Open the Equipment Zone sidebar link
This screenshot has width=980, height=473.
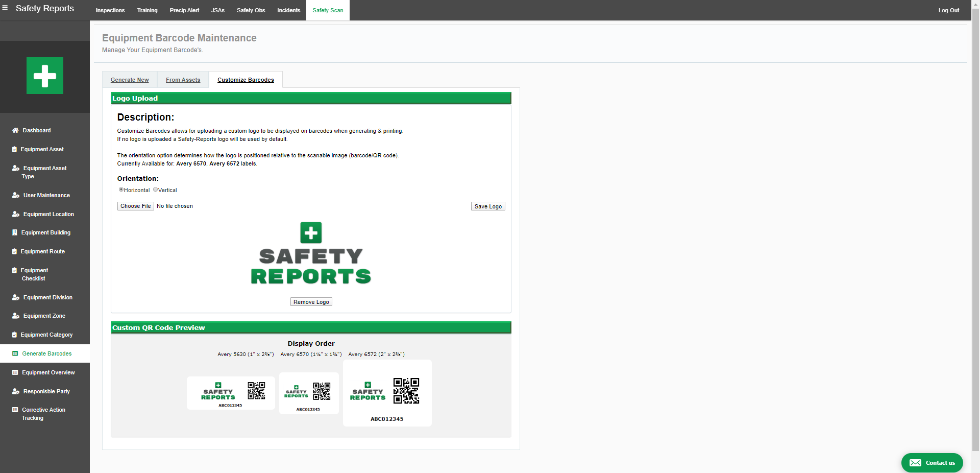(x=44, y=316)
